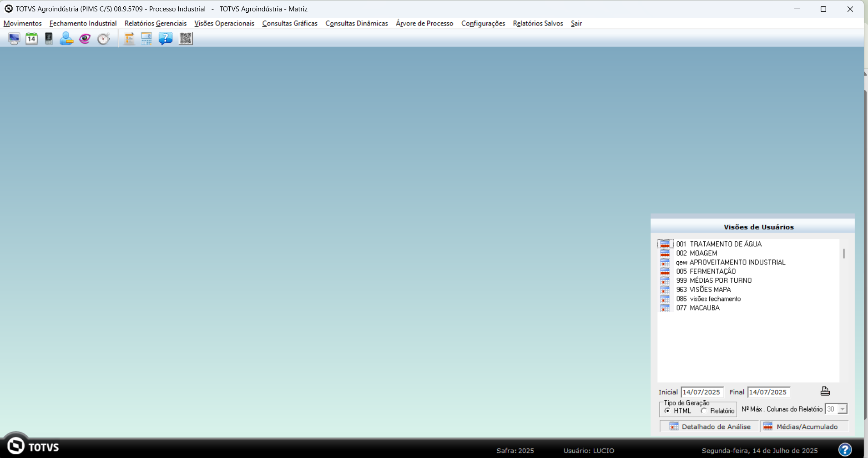Open the calculator toolbar icon
868x458 pixels.
[x=146, y=39]
